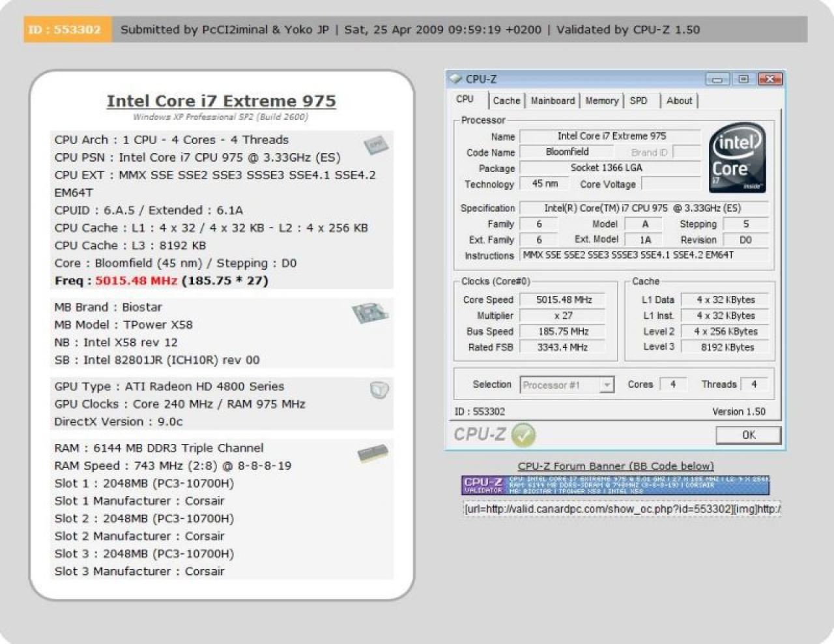834x644 pixels.
Task: Click the Intel Core i7 logo
Action: point(737,157)
